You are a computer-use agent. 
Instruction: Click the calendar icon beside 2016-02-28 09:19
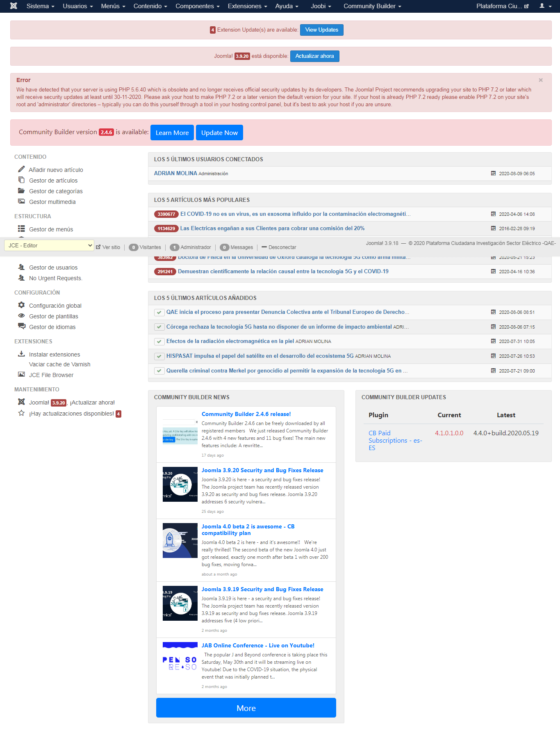[493, 228]
